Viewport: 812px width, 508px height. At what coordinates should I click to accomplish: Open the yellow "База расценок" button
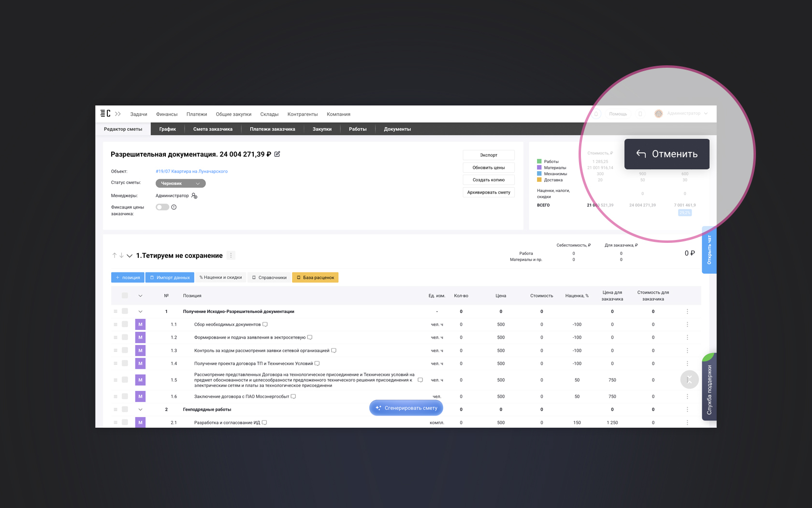(315, 278)
